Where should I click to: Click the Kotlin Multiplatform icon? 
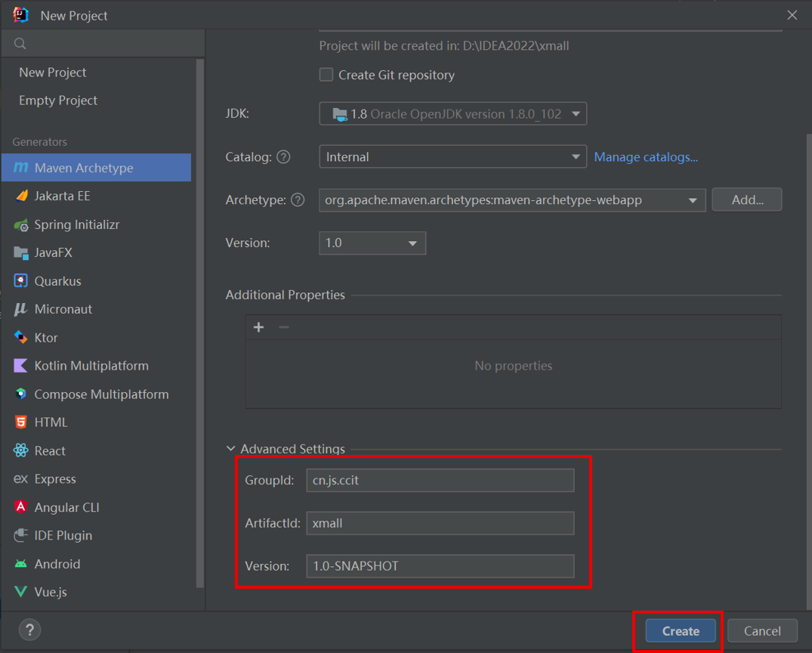pos(20,366)
